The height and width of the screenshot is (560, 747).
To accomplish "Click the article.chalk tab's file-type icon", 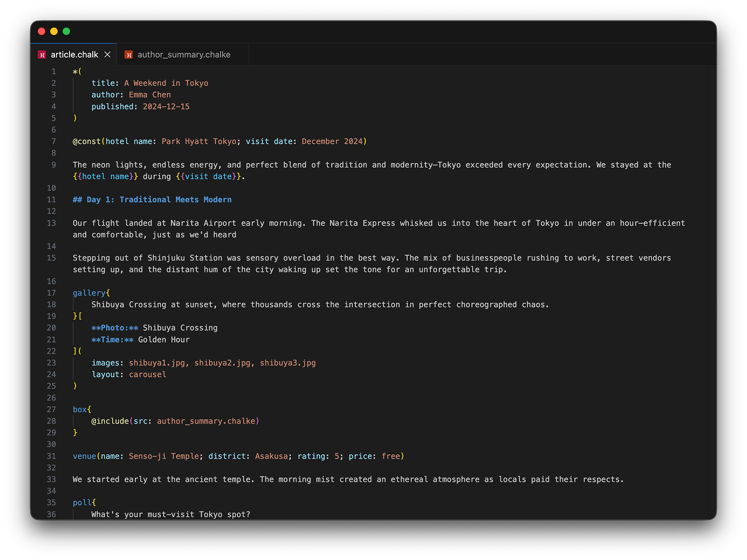I will pyautogui.click(x=42, y=54).
